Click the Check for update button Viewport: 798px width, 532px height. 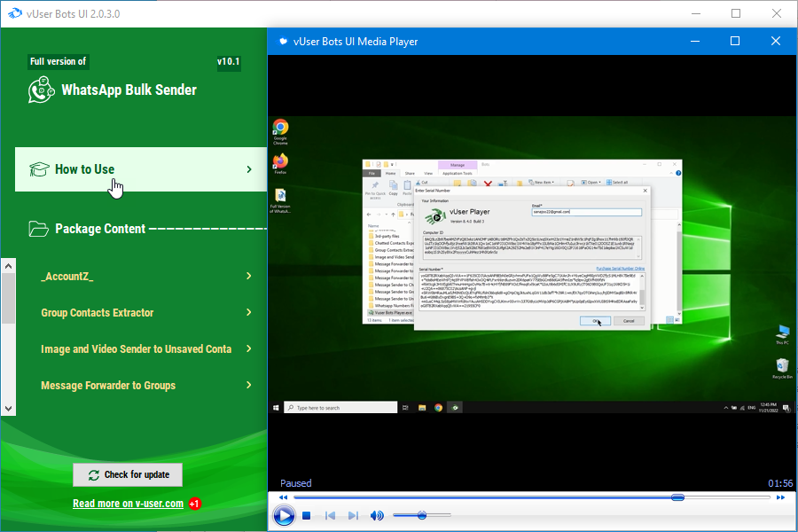[x=128, y=475]
